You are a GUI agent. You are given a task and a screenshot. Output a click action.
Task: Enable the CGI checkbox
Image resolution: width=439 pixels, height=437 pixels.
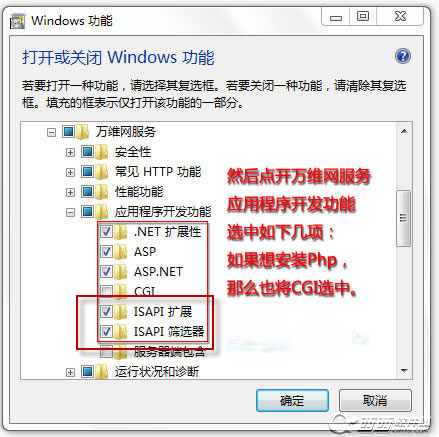[x=106, y=291]
